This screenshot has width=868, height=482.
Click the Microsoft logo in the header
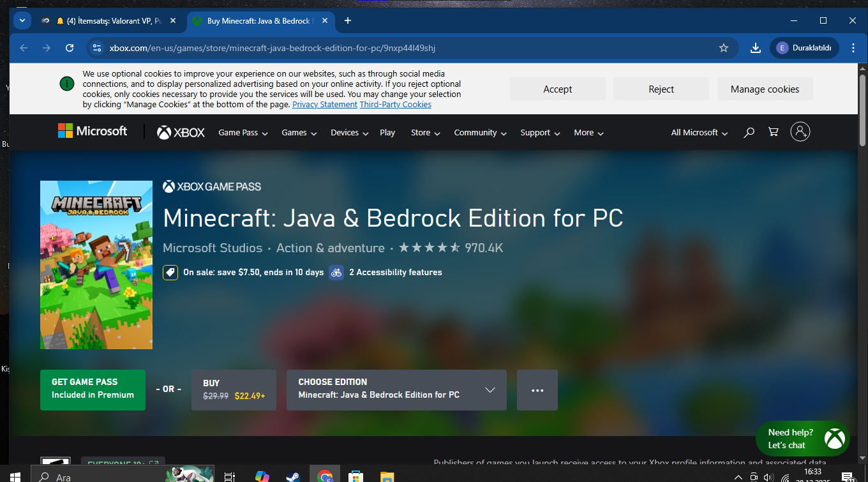93,132
